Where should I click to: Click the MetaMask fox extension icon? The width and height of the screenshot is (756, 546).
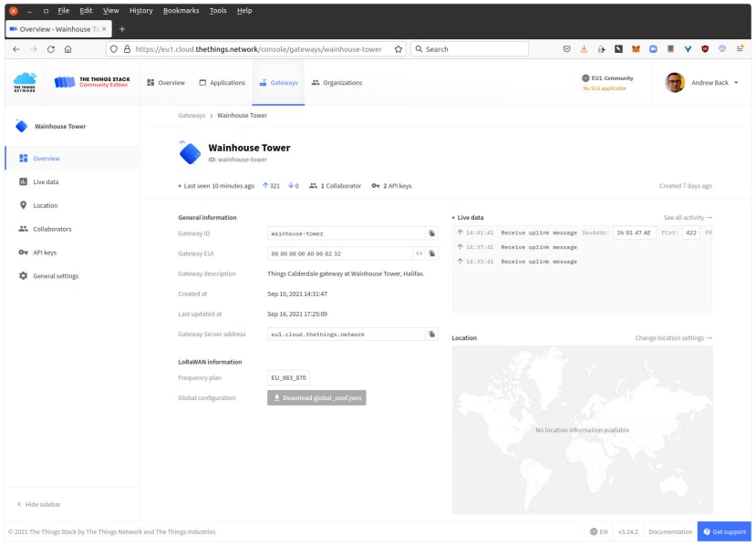coord(636,49)
